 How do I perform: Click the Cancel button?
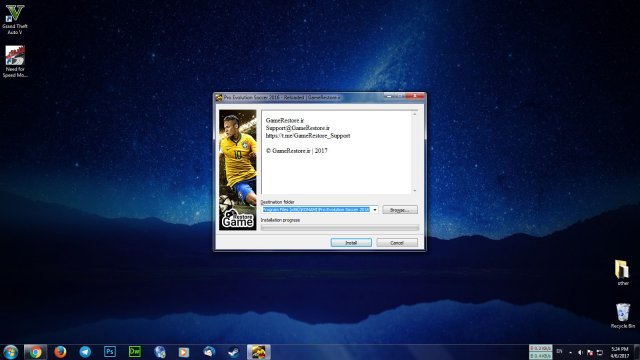coord(397,243)
